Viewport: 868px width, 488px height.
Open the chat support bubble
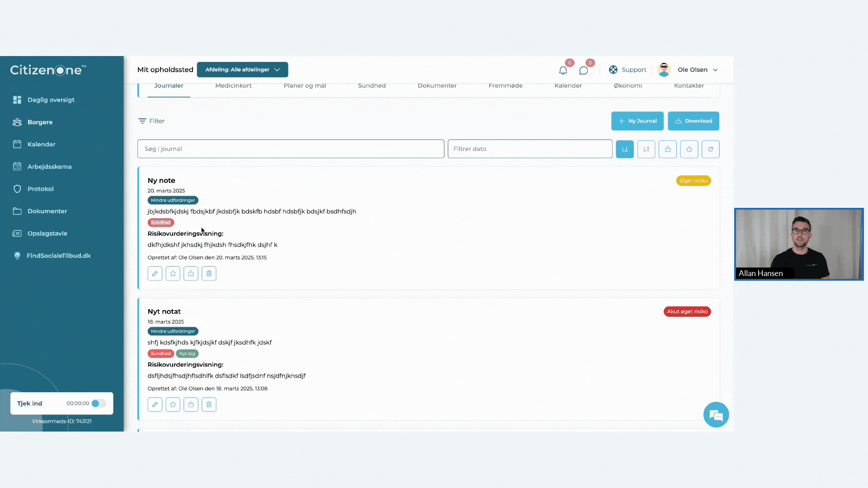tap(716, 415)
